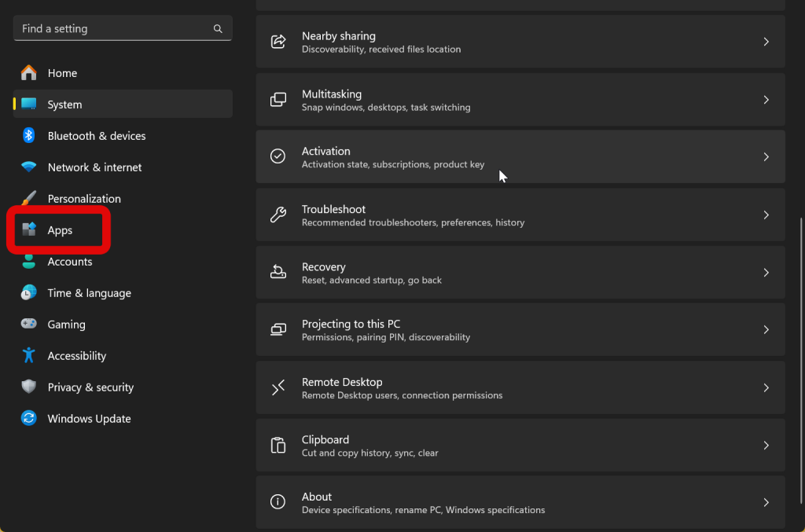The image size is (805, 532).
Task: Switch to Accounts in the sidebar
Action: click(x=69, y=262)
